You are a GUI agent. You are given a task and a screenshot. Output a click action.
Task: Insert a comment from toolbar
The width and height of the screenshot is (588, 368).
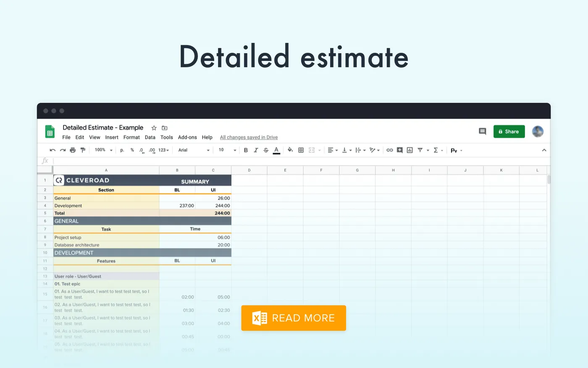[x=400, y=150]
